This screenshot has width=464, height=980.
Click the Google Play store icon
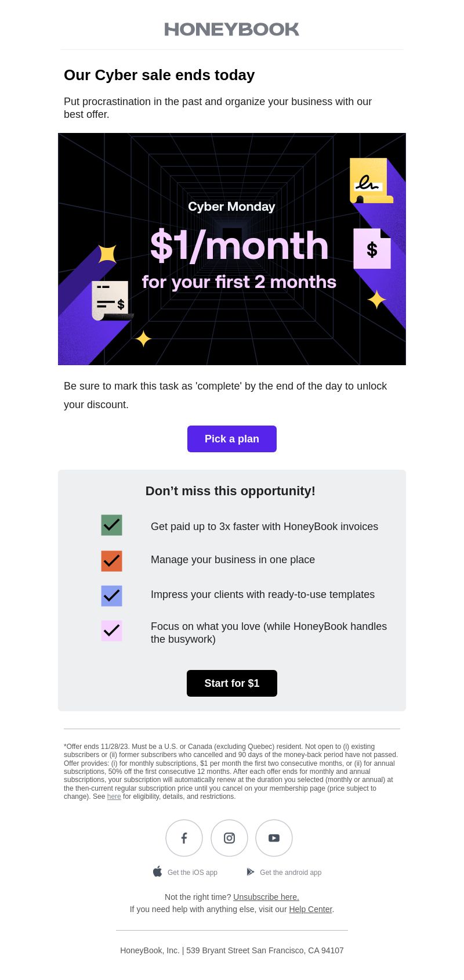(x=250, y=872)
